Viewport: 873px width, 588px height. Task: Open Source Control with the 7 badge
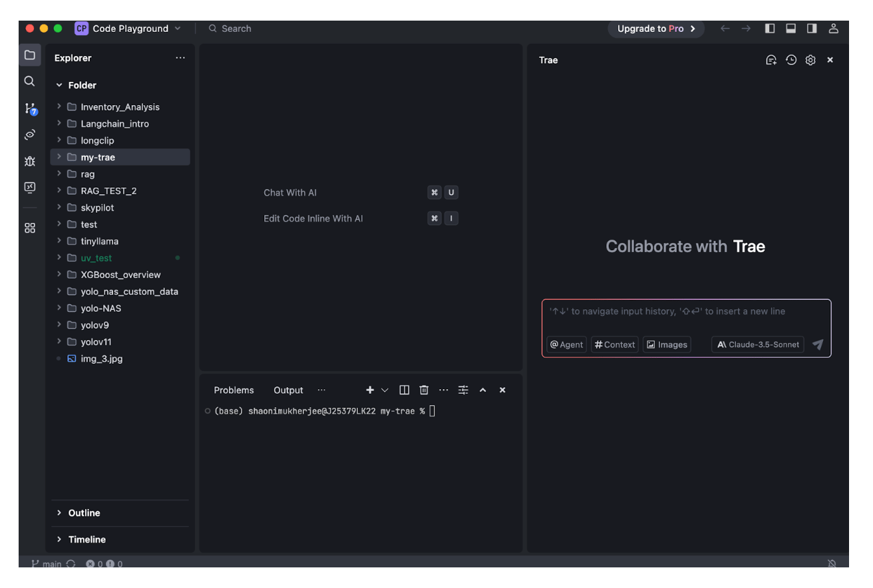[30, 108]
